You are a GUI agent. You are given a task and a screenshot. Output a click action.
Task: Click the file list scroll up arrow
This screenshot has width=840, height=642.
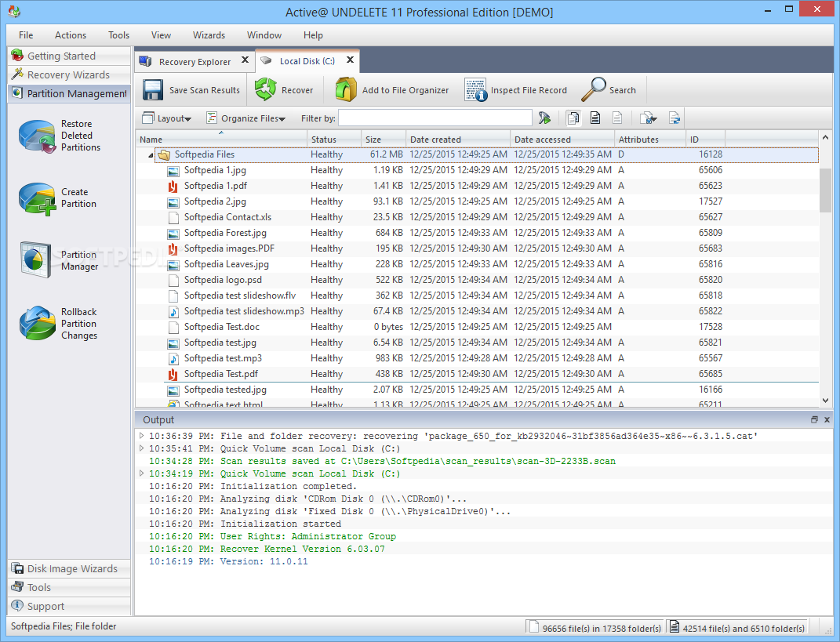(x=825, y=138)
